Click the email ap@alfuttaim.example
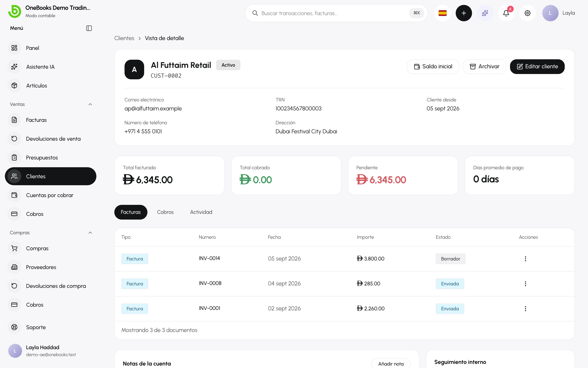 [x=153, y=109]
